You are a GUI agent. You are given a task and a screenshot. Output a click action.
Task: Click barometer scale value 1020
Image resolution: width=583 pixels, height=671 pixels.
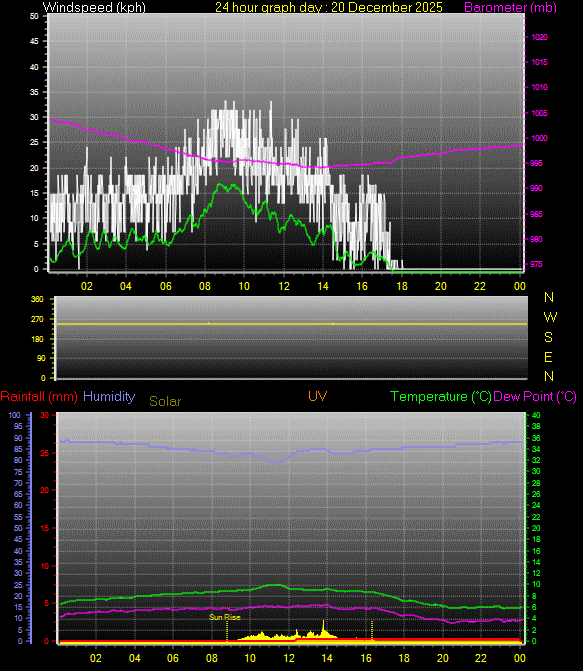(x=539, y=37)
